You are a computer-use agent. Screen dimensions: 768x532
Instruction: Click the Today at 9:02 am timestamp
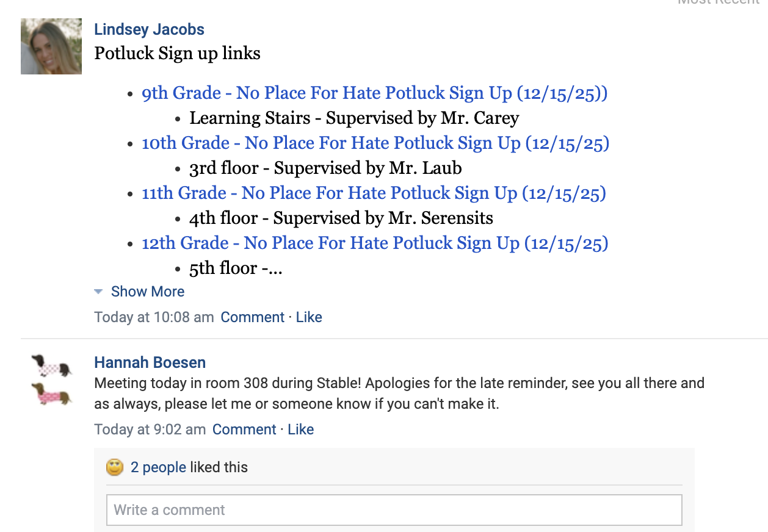click(150, 430)
